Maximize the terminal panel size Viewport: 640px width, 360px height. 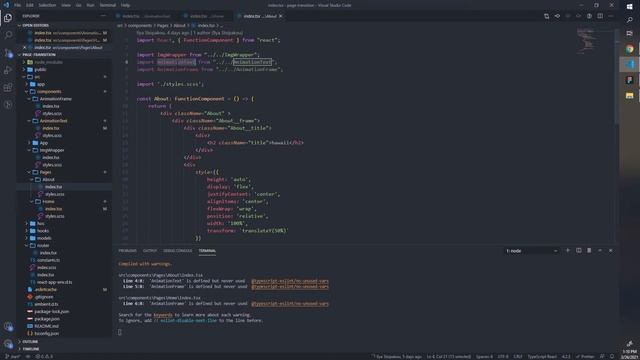click(x=600, y=251)
